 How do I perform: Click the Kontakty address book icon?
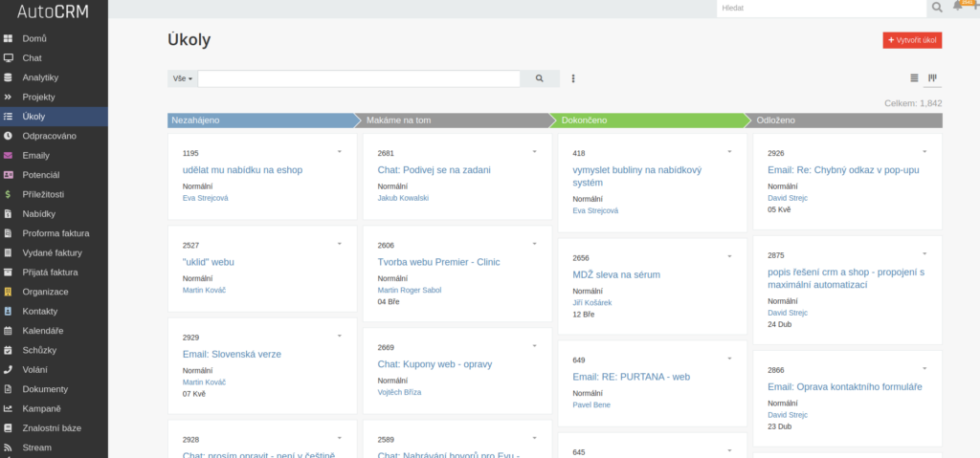click(x=8, y=311)
